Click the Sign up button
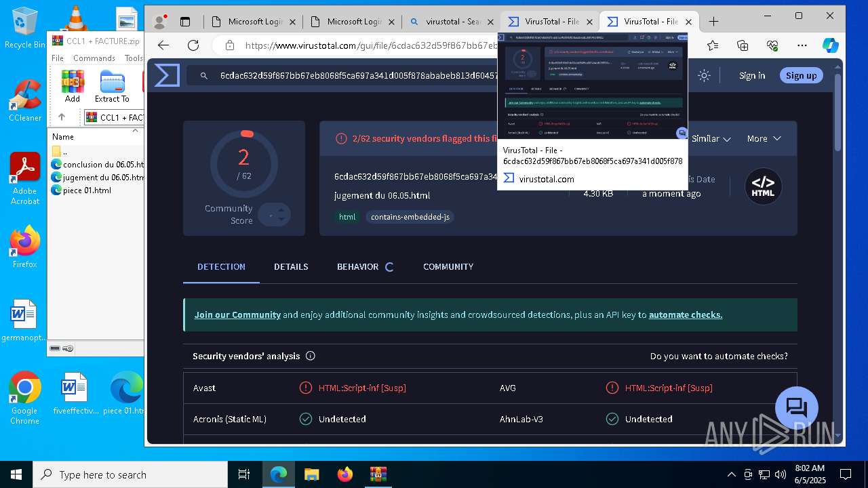This screenshot has height=488, width=868. click(801, 75)
